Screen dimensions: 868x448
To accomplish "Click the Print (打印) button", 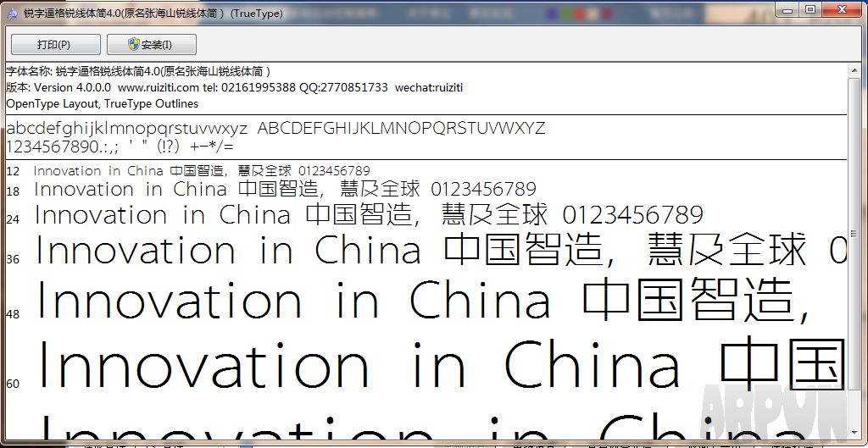I will pos(55,45).
